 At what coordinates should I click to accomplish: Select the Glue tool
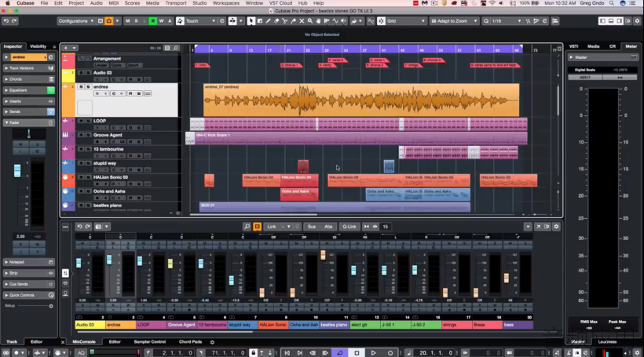click(x=293, y=21)
